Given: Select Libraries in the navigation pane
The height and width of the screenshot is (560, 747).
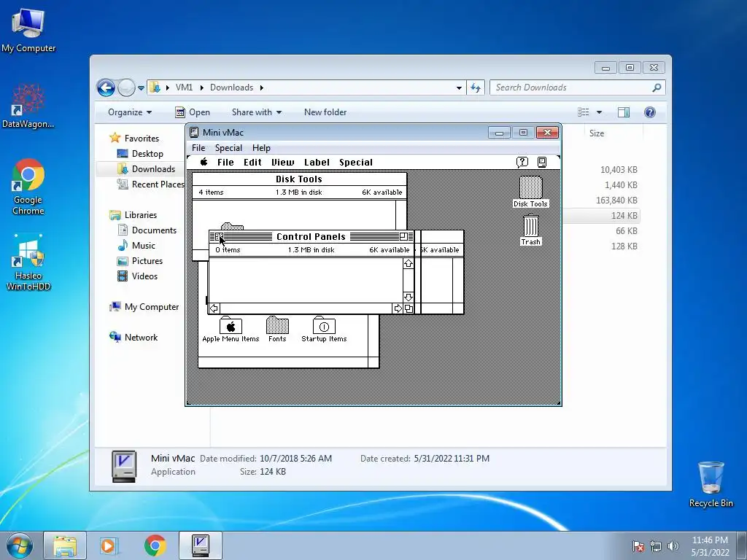Looking at the screenshot, I should [141, 215].
